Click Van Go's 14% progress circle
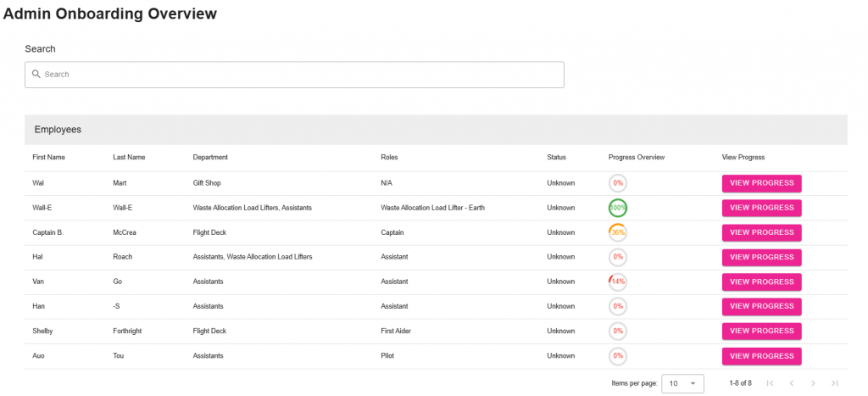Screen dimensions: 868x396 pos(618,282)
